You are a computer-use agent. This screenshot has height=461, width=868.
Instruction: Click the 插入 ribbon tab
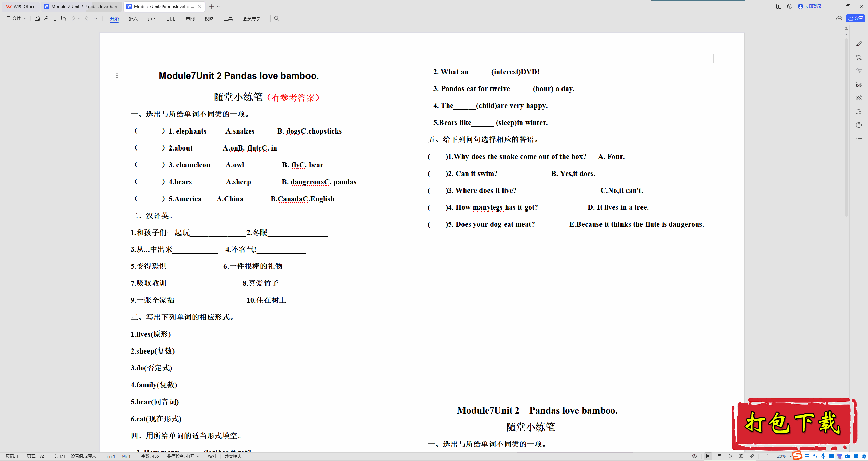(x=133, y=18)
